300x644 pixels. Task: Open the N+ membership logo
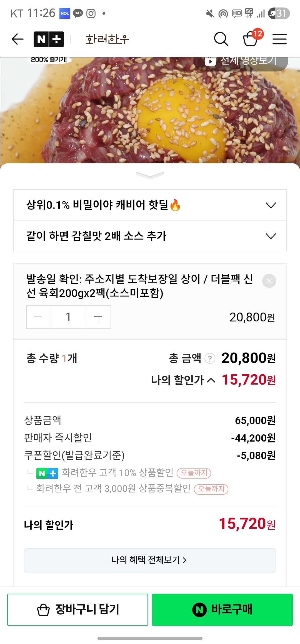(49, 39)
